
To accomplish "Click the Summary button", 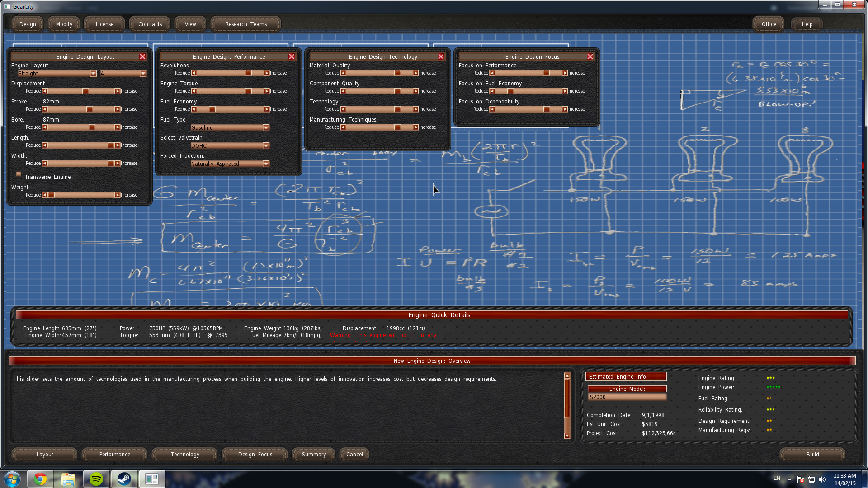I will click(x=314, y=455).
